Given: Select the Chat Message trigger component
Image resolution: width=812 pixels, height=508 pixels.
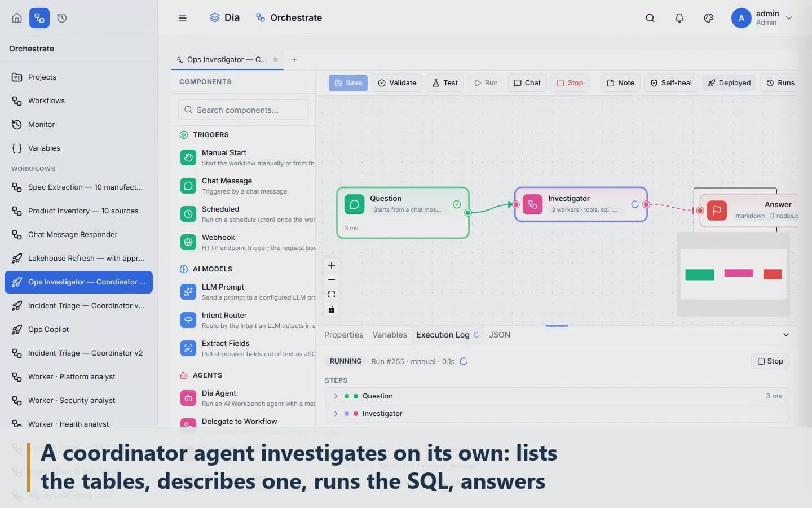Looking at the screenshot, I should [x=247, y=186].
